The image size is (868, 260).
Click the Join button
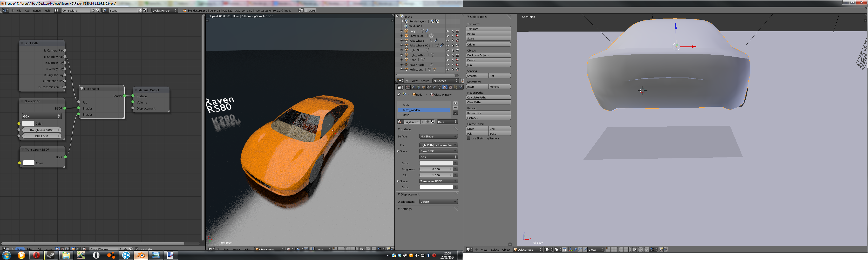coord(488,65)
